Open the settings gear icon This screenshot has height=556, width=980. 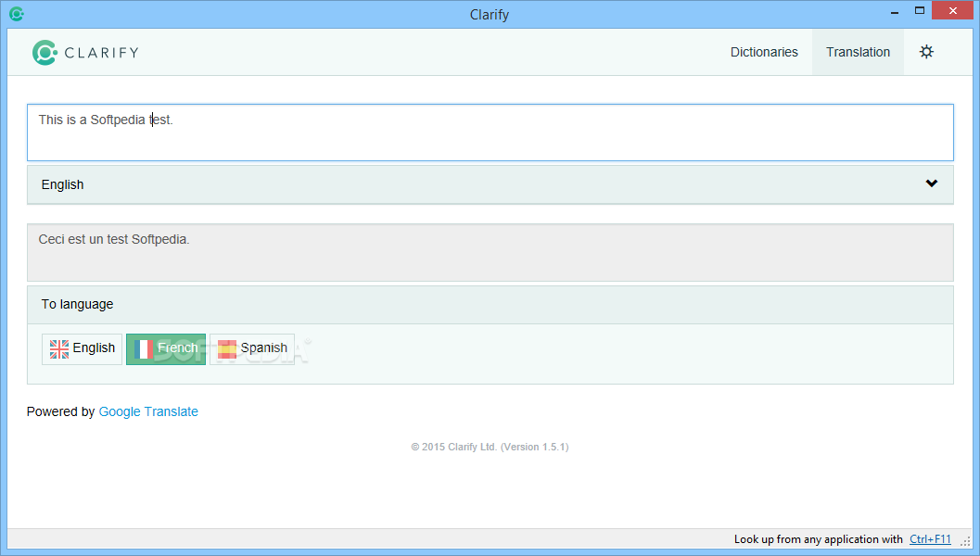coord(926,52)
